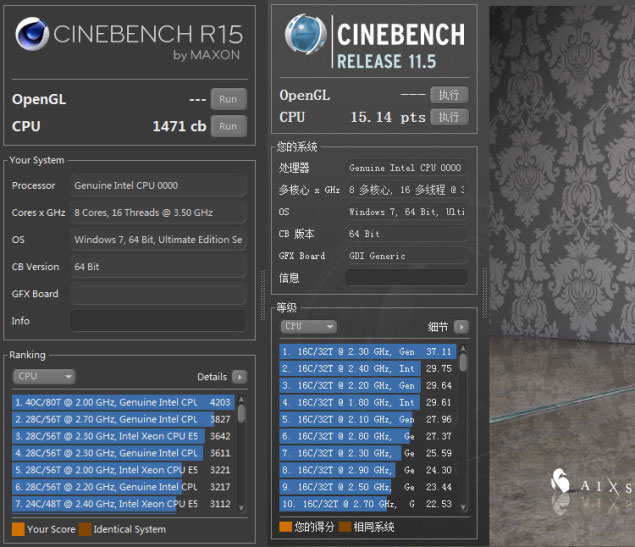This screenshot has height=547, width=635.
Task: Click the Details arrow in R15 Ranking
Action: (239, 377)
